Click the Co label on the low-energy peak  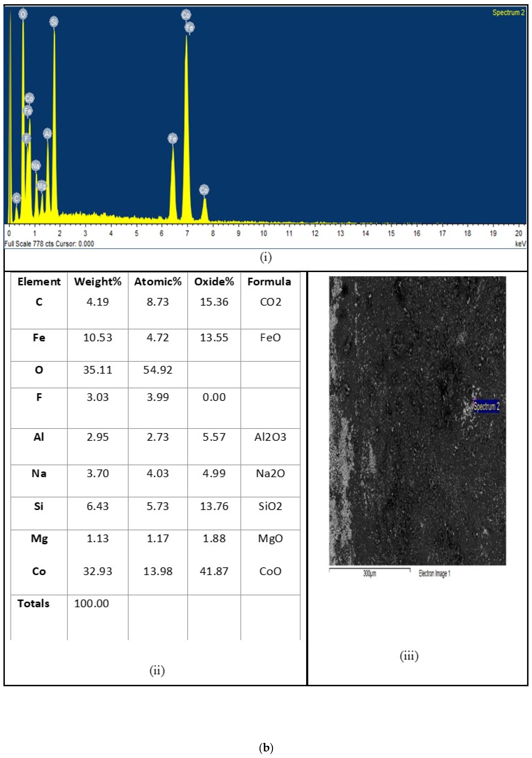[29, 98]
